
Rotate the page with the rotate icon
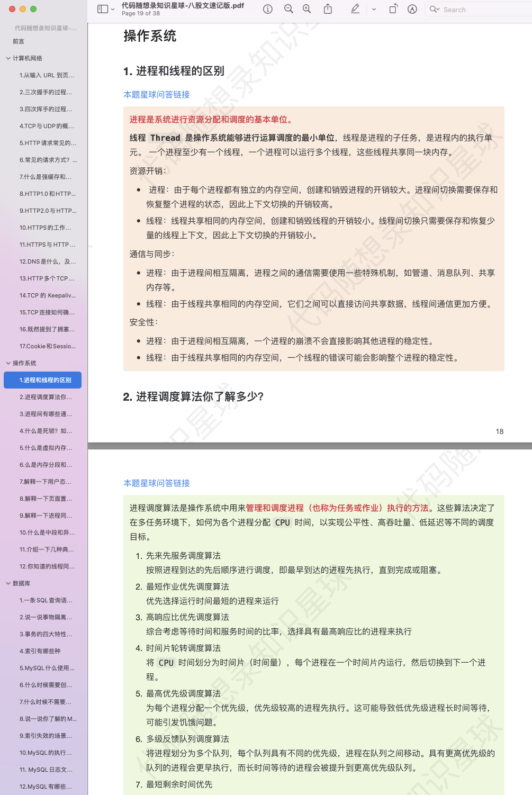[393, 9]
